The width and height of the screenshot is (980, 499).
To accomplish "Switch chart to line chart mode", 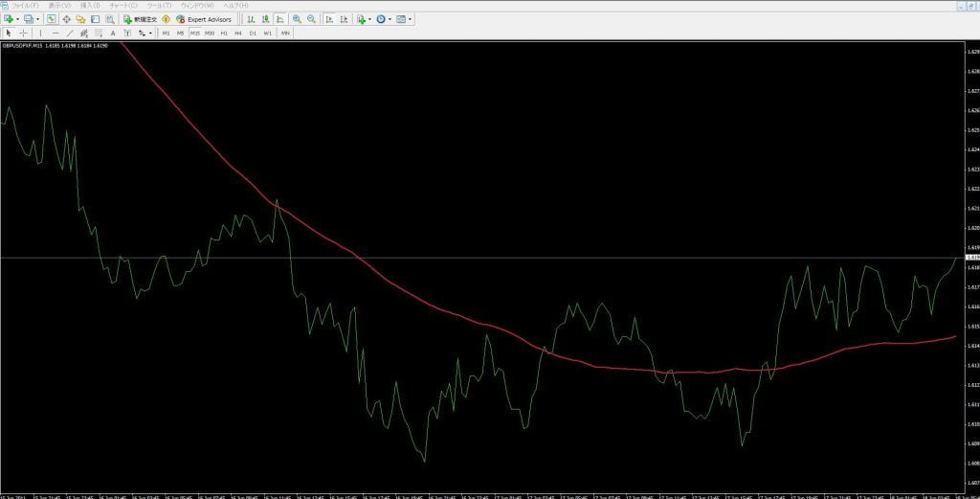I will click(278, 19).
